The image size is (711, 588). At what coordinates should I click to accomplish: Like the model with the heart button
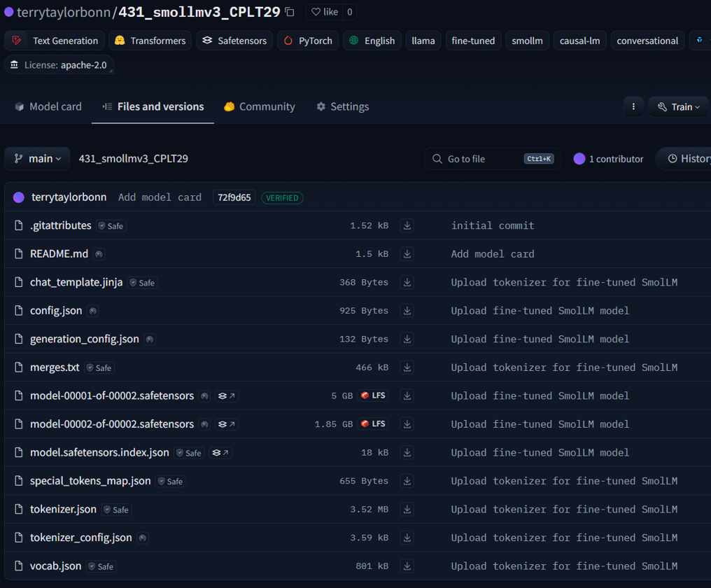(x=325, y=13)
